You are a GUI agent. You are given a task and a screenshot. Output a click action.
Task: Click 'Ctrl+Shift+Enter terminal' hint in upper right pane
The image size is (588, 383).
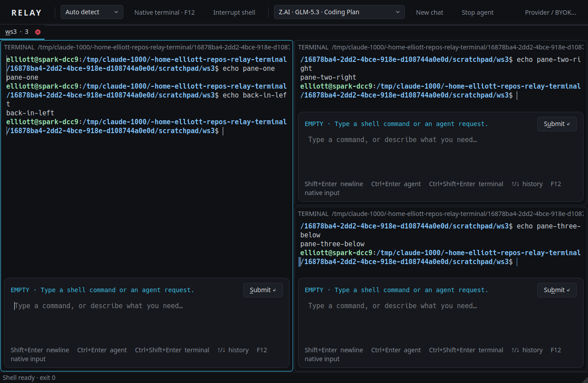(x=466, y=184)
